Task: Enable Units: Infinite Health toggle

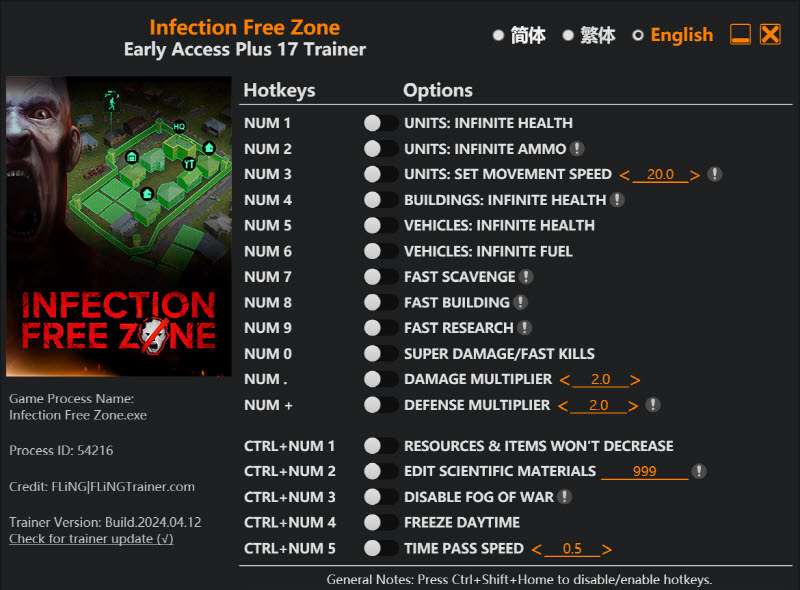Action: coord(380,123)
